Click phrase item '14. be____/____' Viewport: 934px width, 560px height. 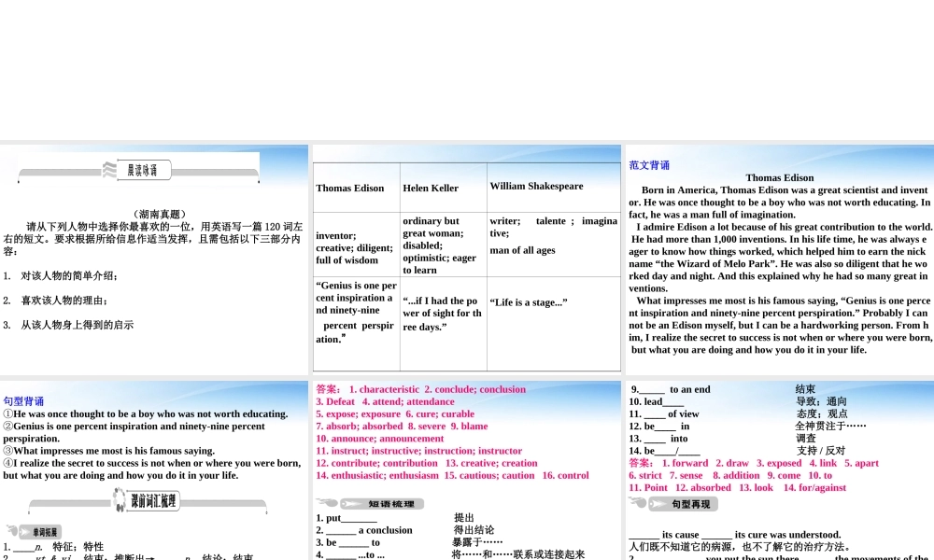(664, 451)
